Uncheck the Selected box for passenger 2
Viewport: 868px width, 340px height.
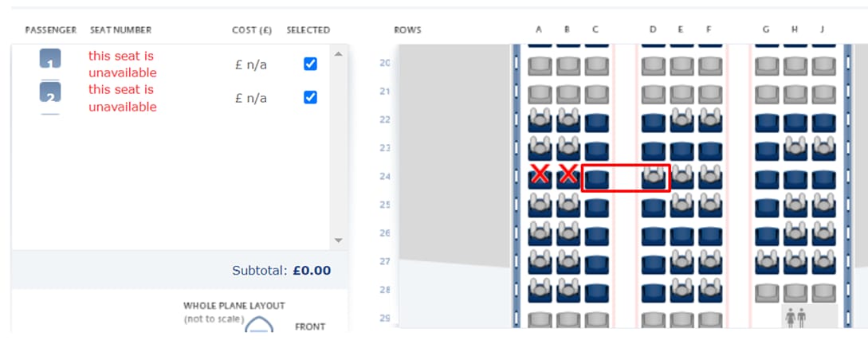311,97
